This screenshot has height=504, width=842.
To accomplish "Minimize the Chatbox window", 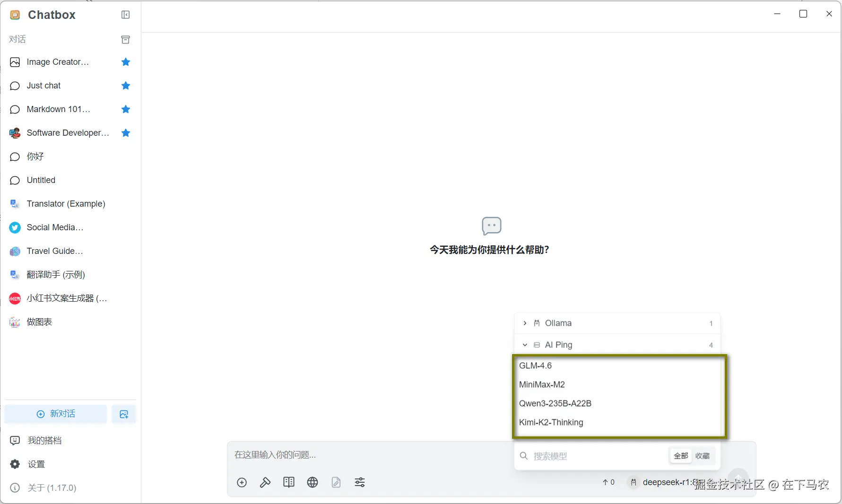I will pyautogui.click(x=777, y=14).
